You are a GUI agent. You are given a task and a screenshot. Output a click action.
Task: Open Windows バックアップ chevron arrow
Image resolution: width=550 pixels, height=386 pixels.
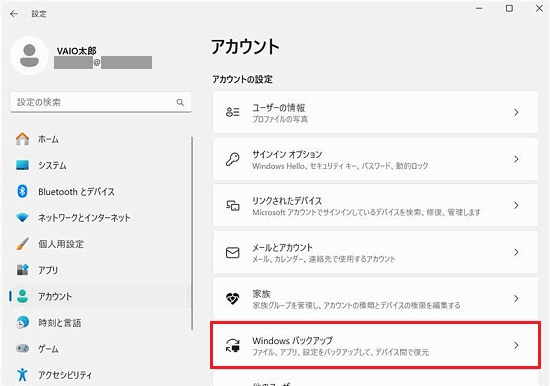coord(516,345)
